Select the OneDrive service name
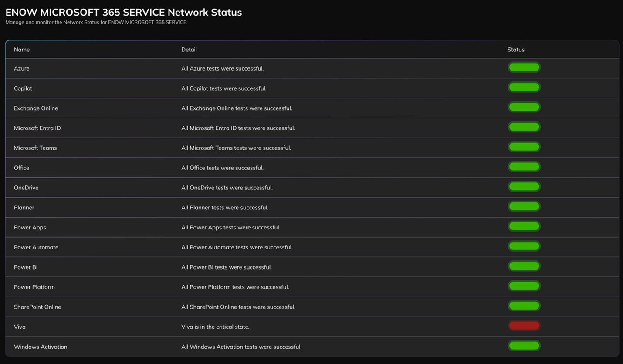 26,188
